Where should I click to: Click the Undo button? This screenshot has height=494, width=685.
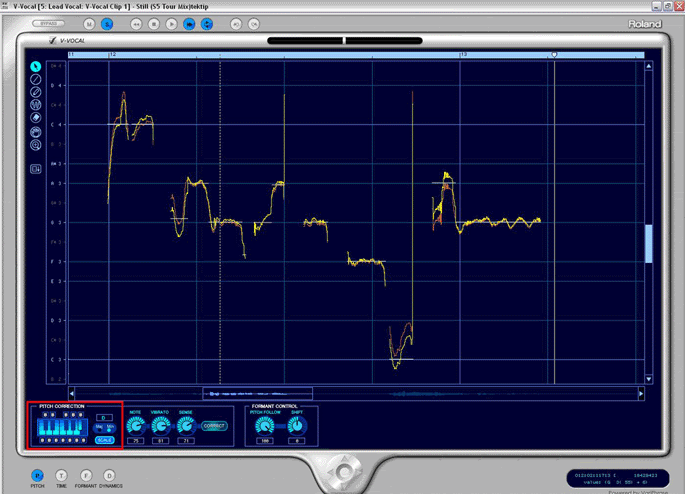tap(236, 24)
